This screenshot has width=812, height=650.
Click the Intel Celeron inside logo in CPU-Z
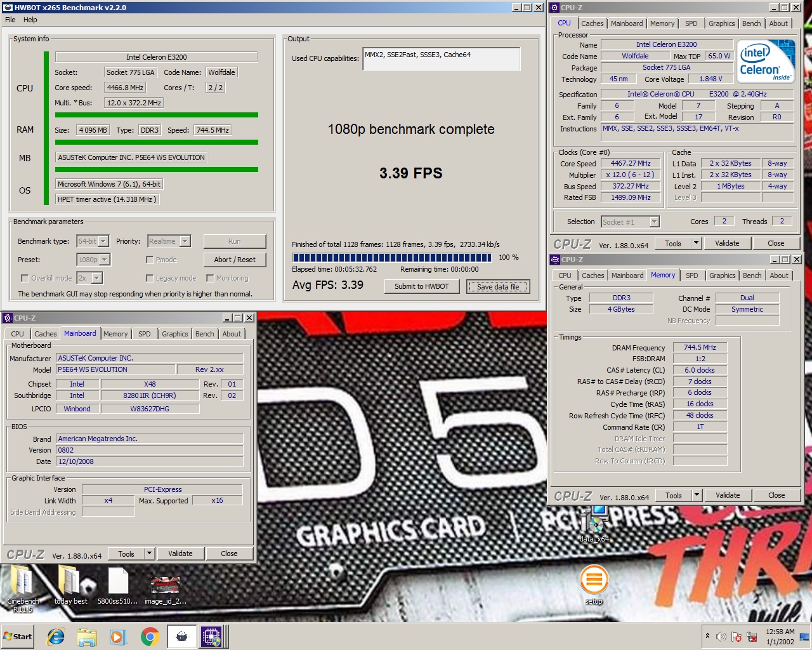766,62
